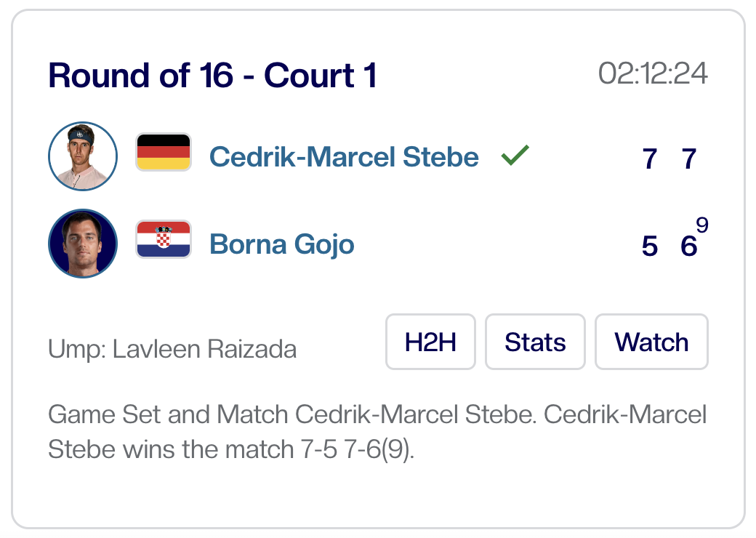Click Gojo's first set score of 5

[650, 246]
